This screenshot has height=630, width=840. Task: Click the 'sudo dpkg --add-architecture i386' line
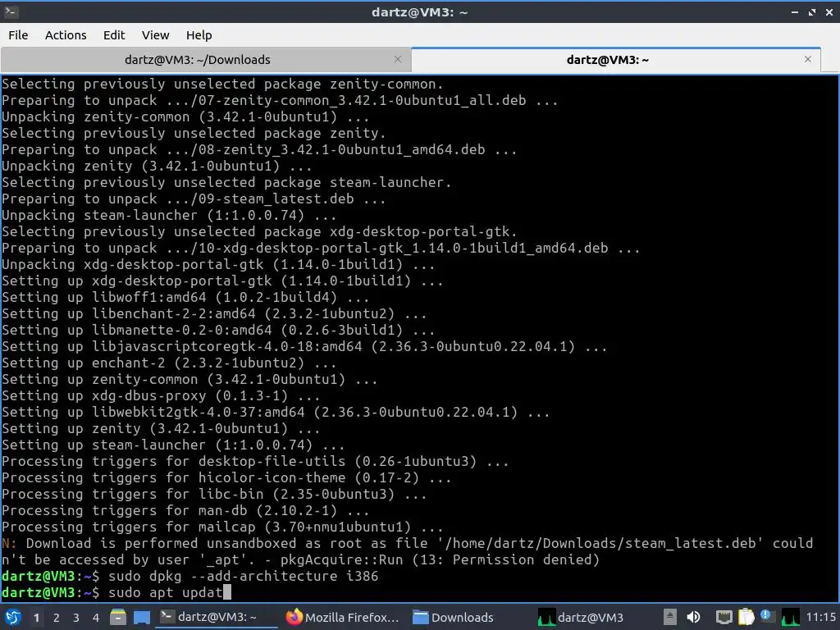click(243, 576)
